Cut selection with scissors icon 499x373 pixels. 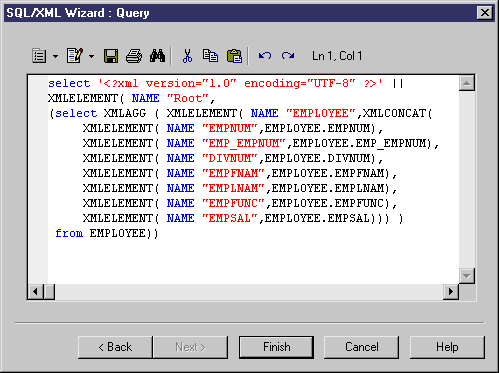click(x=187, y=56)
